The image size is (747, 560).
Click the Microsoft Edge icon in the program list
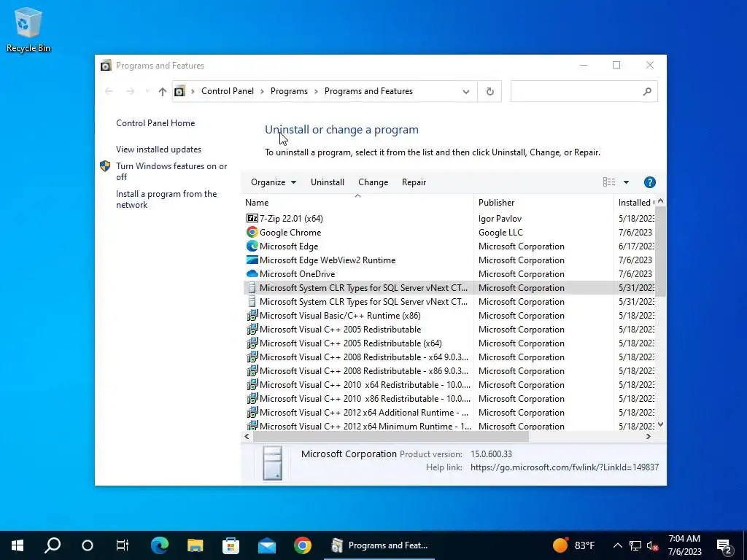252,246
